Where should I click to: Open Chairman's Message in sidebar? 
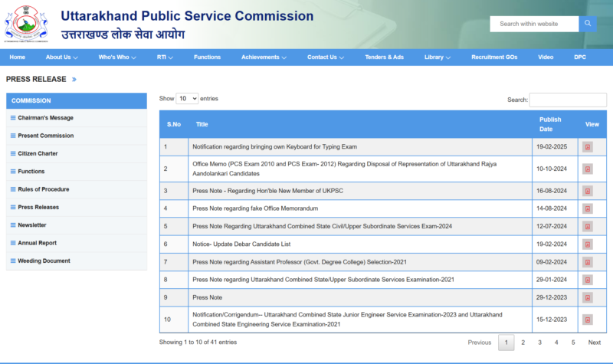click(45, 118)
